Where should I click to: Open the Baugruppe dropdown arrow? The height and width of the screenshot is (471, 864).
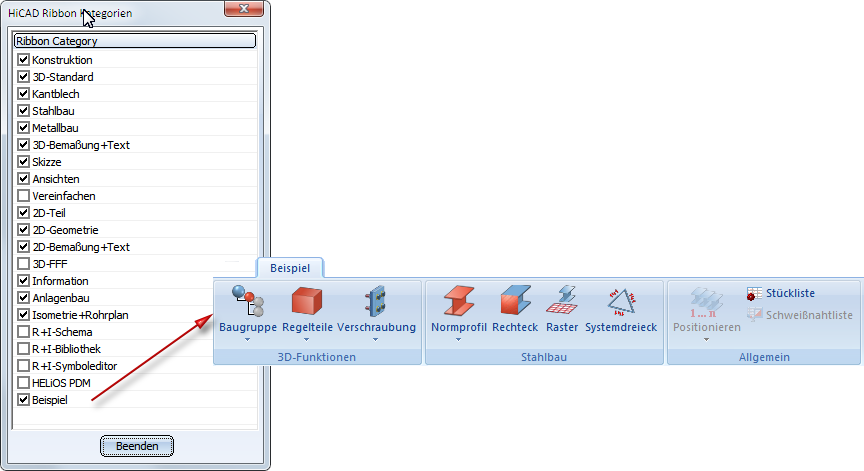coord(247,339)
